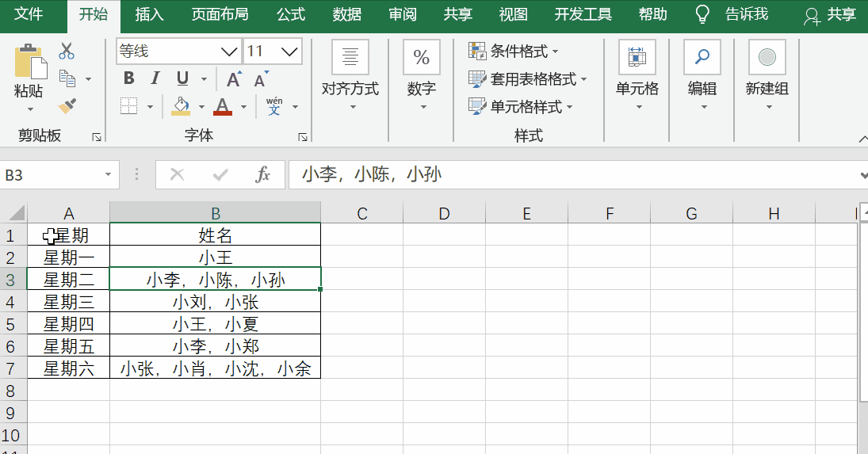The image size is (868, 454).
Task: Select row 5 header
Action: (x=13, y=323)
